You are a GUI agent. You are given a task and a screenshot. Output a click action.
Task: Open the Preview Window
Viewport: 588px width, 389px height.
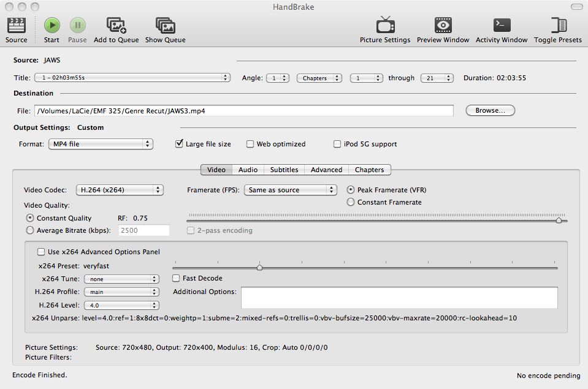(x=443, y=26)
